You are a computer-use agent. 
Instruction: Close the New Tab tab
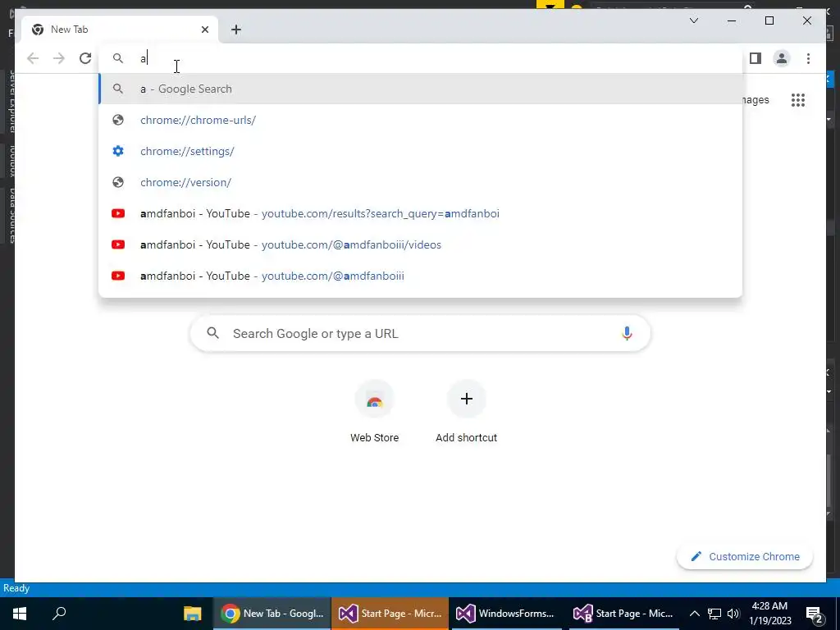coord(204,30)
